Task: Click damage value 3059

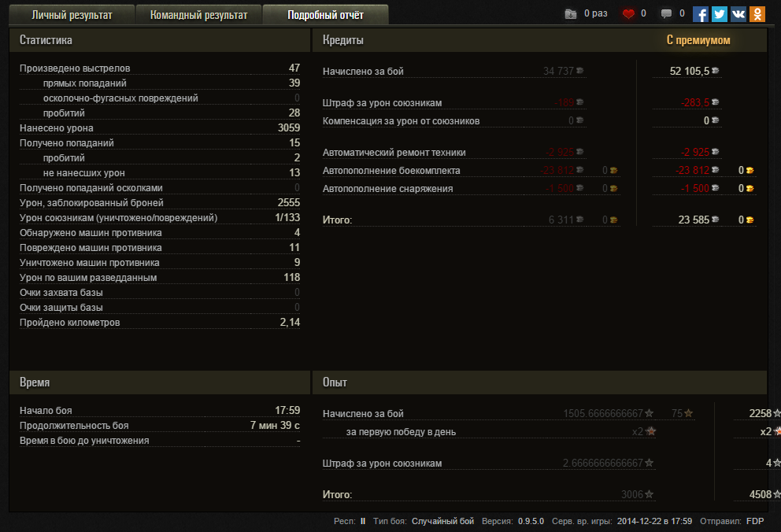Action: pos(289,128)
